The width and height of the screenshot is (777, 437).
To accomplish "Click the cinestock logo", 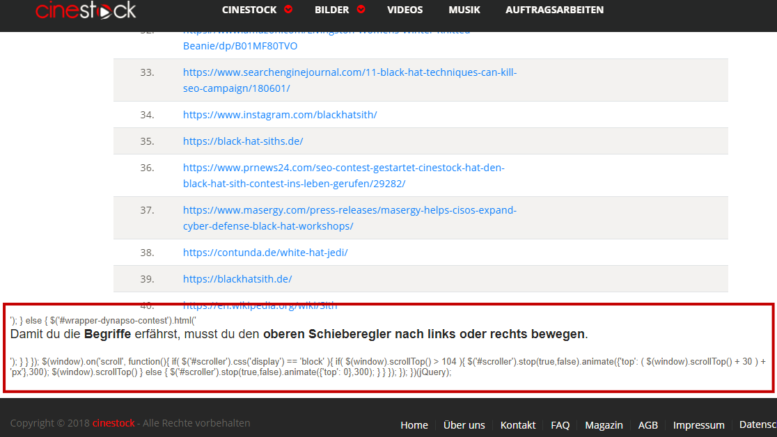I will pyautogui.click(x=85, y=10).
